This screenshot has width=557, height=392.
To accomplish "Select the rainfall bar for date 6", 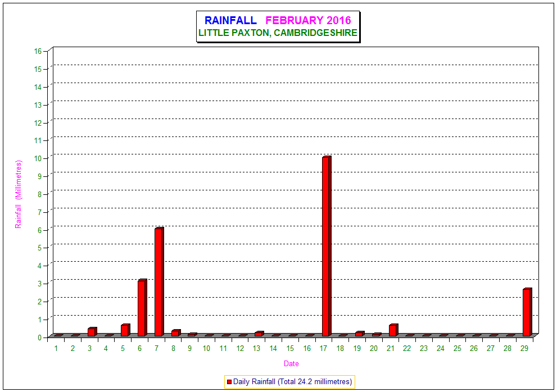I will pos(142,308).
